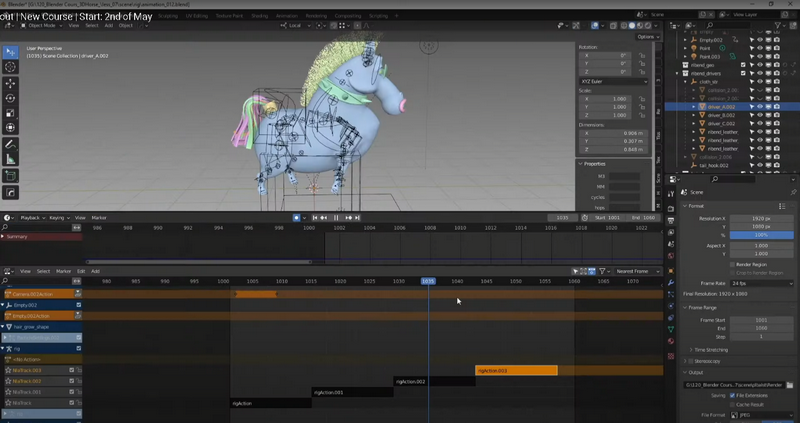Switch to the Compositing workspace tab
The image size is (800, 423).
click(x=348, y=16)
